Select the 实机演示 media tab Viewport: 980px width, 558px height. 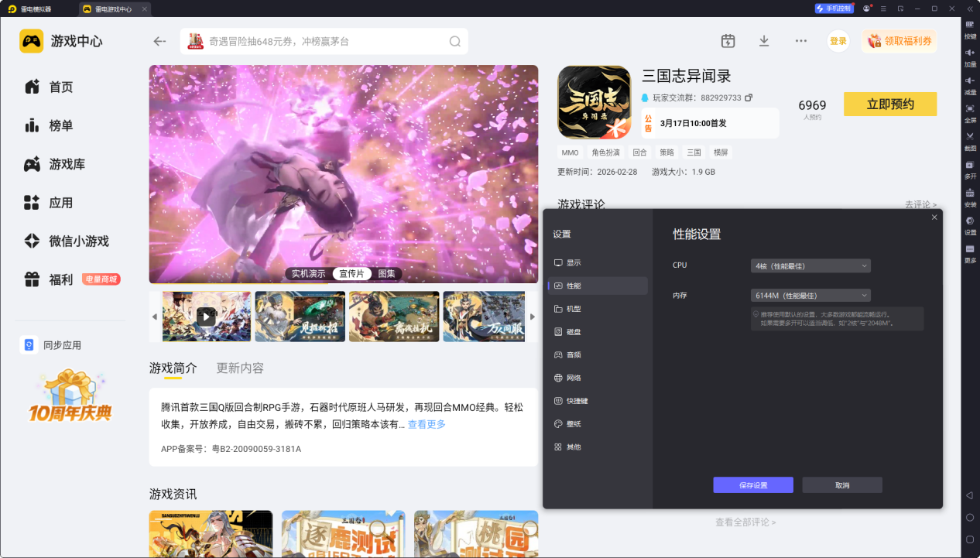point(308,274)
